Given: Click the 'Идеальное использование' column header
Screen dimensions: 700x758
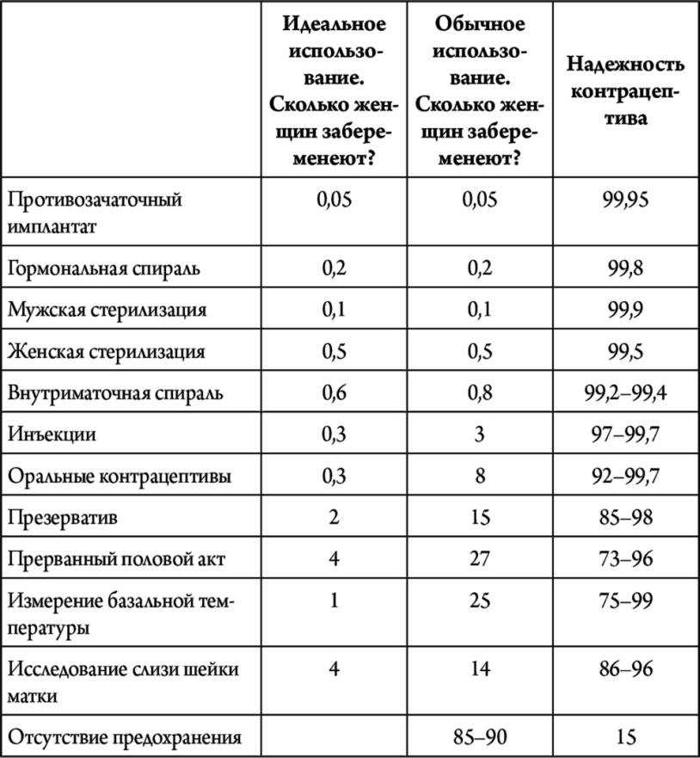Looking at the screenshot, I should point(334,90).
